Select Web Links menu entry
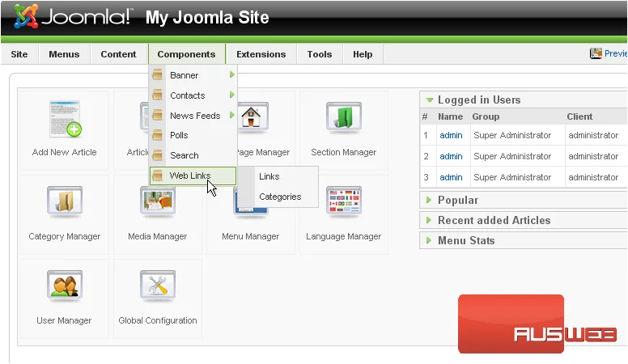 (193, 176)
